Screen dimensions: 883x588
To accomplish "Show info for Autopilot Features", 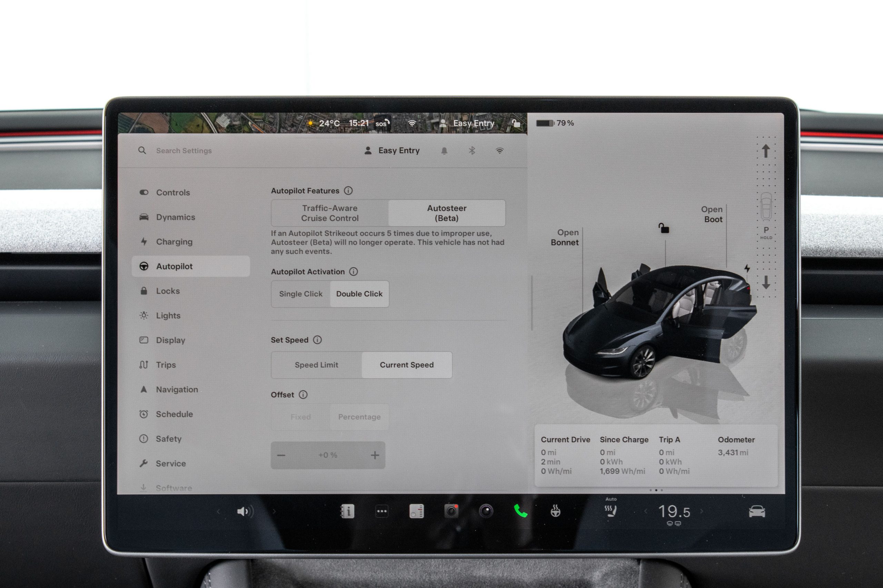I will [348, 191].
